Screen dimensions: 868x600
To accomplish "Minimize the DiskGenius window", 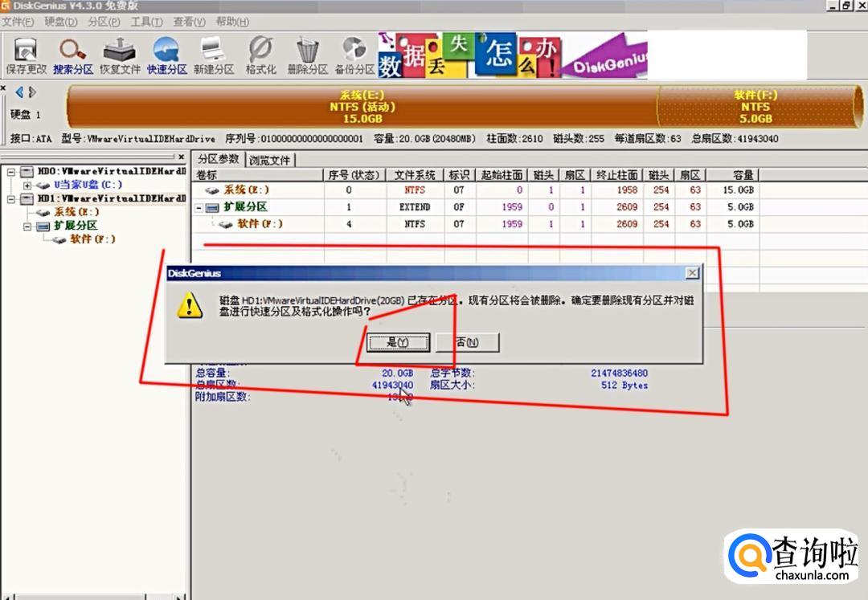I will click(x=833, y=6).
